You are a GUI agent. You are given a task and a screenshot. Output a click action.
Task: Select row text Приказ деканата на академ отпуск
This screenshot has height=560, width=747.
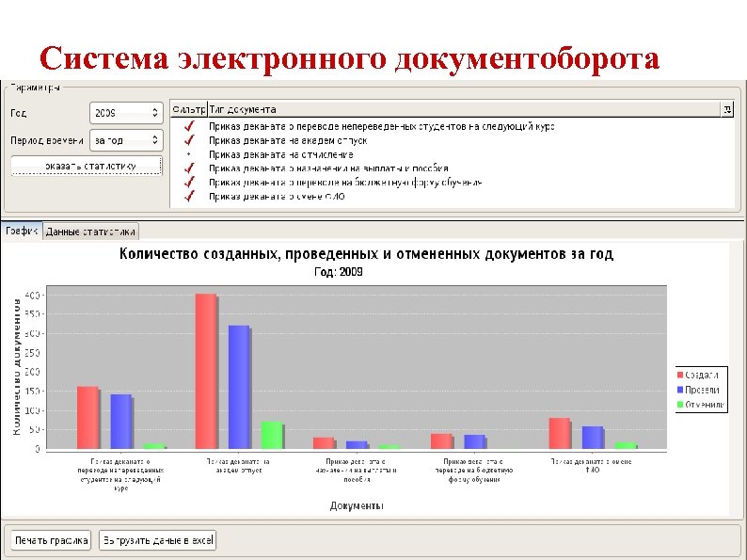pyautogui.click(x=288, y=140)
